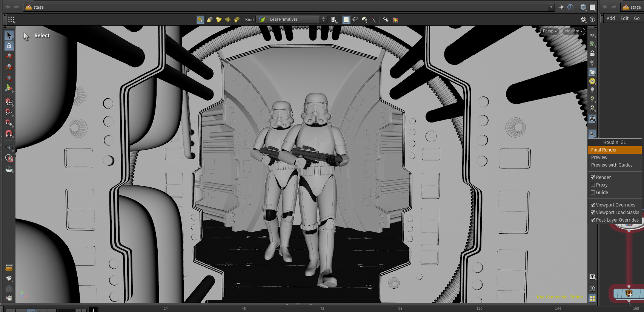Click the stage path in network pane
644x312 pixels.
(x=632, y=7)
